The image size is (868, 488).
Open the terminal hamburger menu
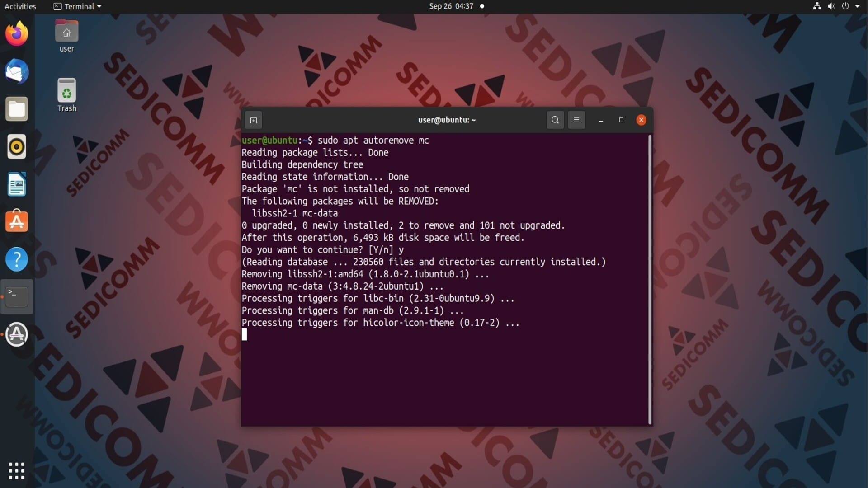[576, 120]
